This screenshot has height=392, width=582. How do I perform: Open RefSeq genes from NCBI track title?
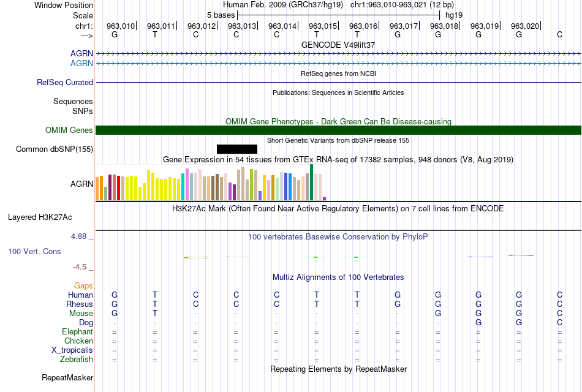coord(338,73)
